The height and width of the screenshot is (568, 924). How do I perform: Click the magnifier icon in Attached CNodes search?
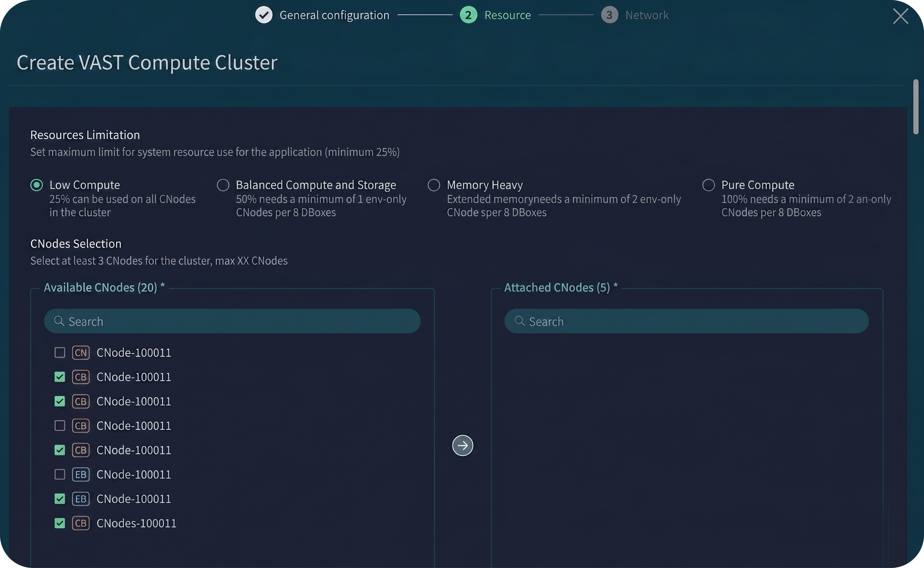pos(520,321)
